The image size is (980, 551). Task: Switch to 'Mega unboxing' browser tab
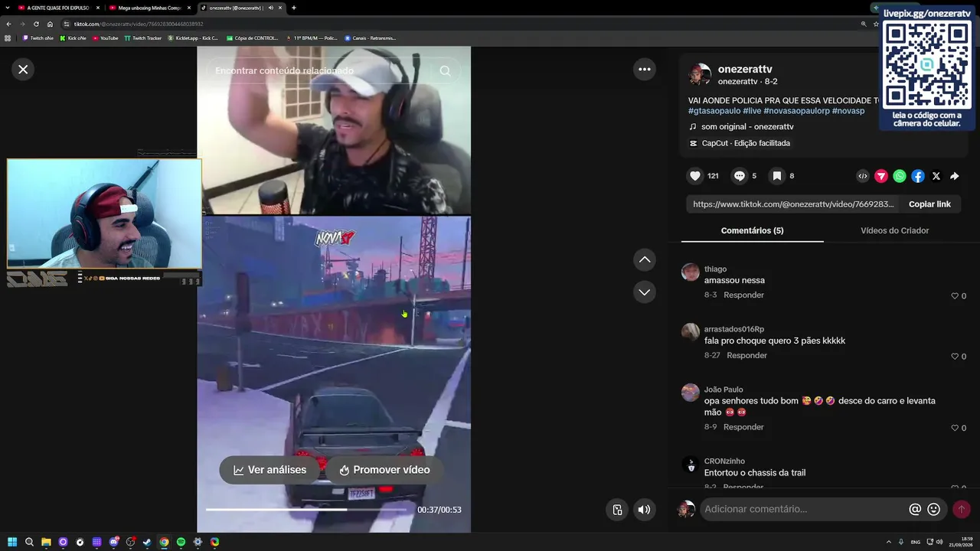pos(149,8)
